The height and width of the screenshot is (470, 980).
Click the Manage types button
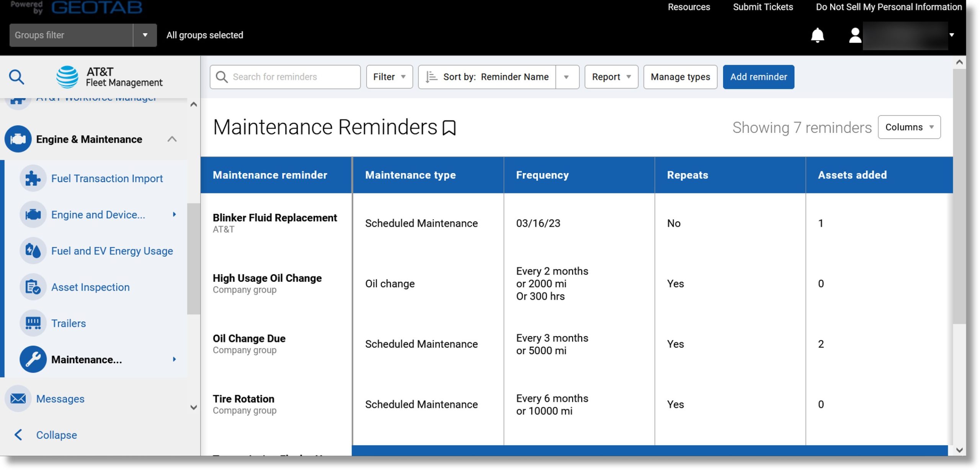pos(681,76)
